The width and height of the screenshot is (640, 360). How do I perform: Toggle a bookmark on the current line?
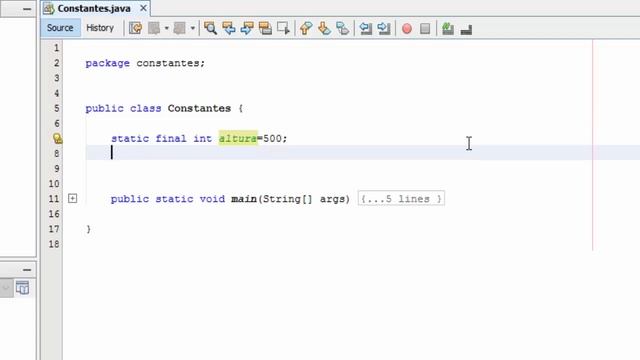(x=343, y=28)
